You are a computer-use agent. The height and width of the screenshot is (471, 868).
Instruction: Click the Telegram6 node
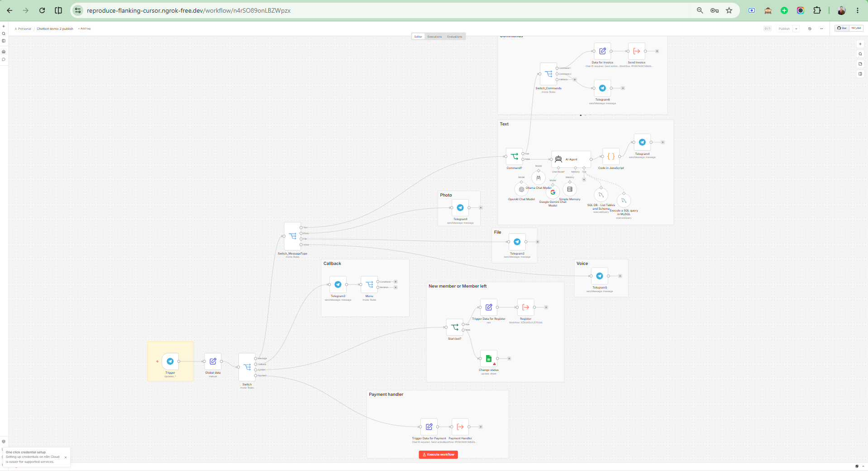click(x=602, y=88)
